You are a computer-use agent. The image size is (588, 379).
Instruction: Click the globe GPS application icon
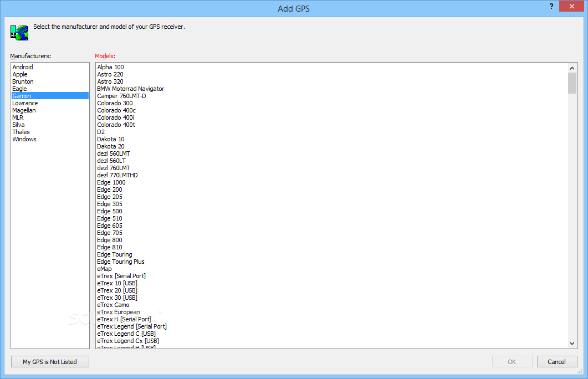tap(19, 33)
